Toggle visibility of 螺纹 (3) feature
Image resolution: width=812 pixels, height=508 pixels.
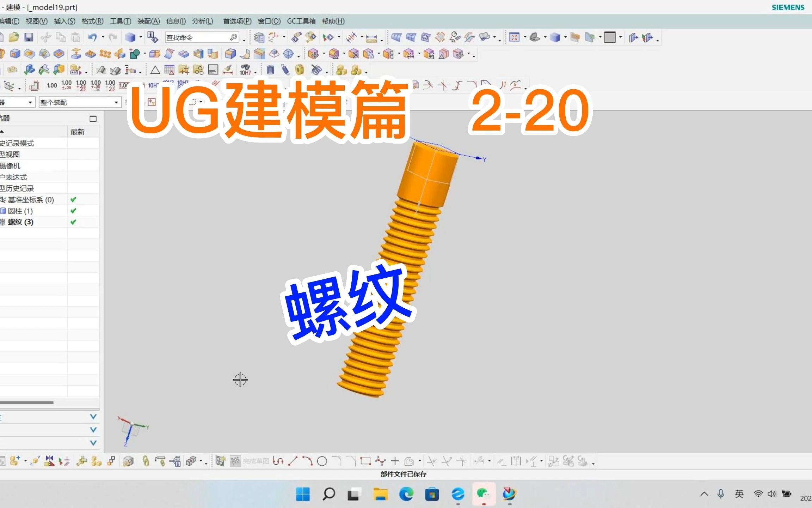73,222
